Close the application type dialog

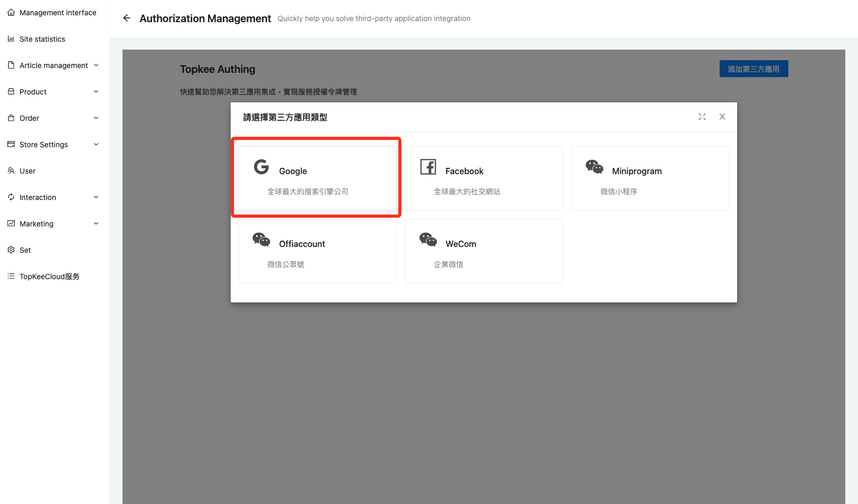722,117
